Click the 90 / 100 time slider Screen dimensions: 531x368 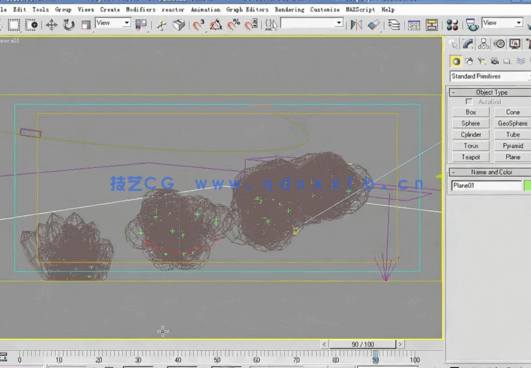[x=362, y=344]
